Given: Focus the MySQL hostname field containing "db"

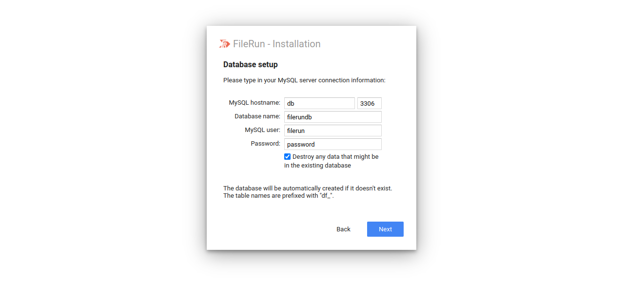Looking at the screenshot, I should [319, 103].
